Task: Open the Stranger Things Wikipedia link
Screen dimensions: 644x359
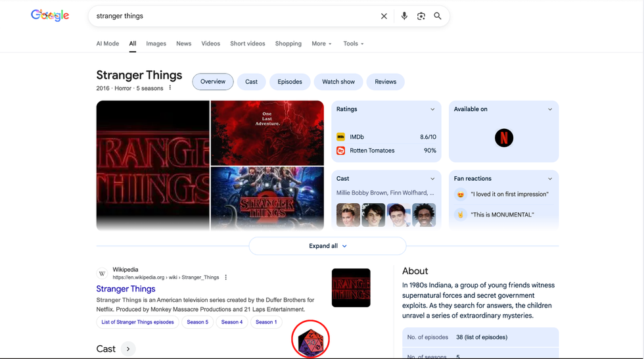Action: pyautogui.click(x=126, y=289)
